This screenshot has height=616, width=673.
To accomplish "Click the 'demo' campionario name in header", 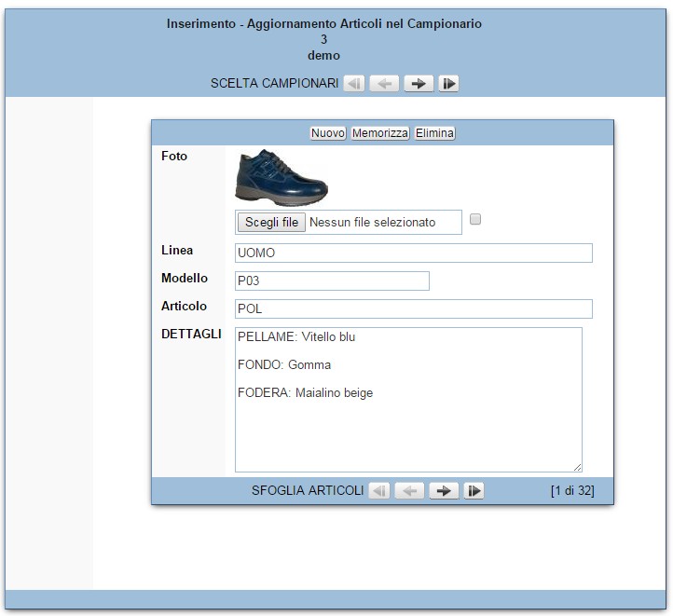I will coord(323,55).
